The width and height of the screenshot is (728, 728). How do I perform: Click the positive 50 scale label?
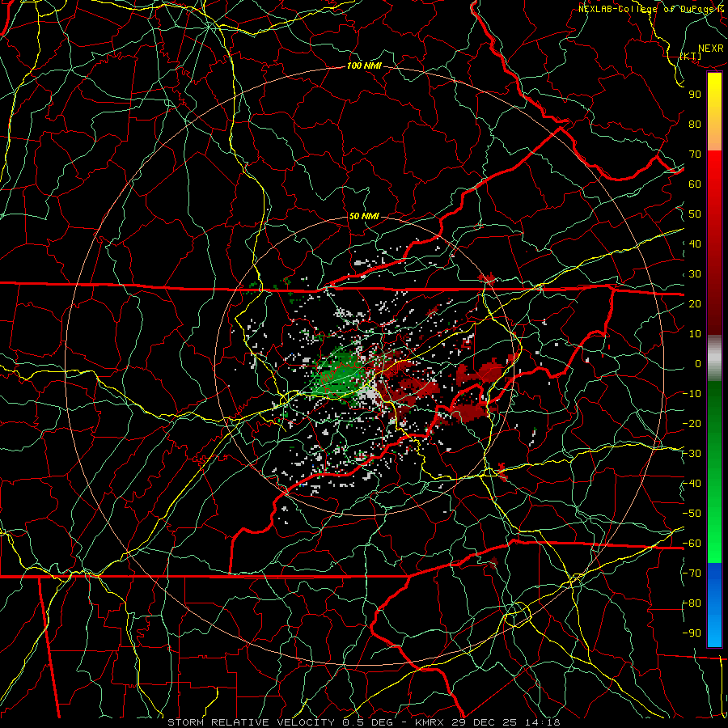tap(695, 214)
